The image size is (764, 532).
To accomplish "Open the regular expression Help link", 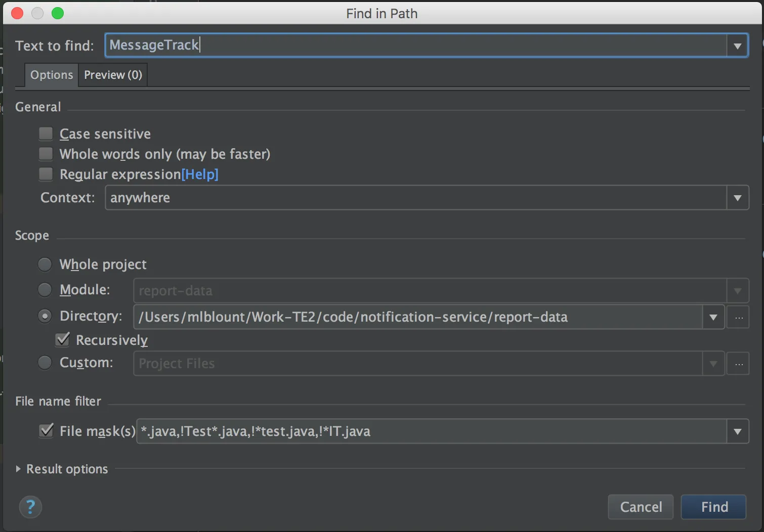I will pyautogui.click(x=200, y=174).
